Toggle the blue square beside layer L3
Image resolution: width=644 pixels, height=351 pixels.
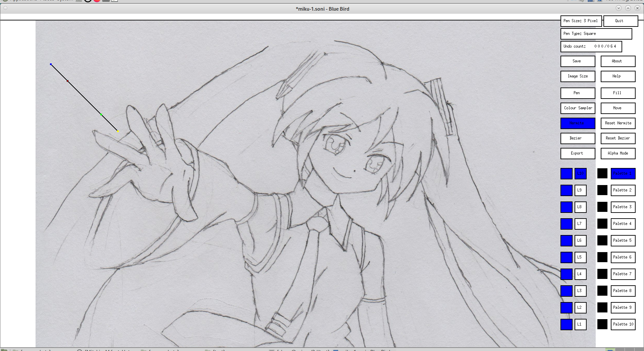(x=567, y=291)
